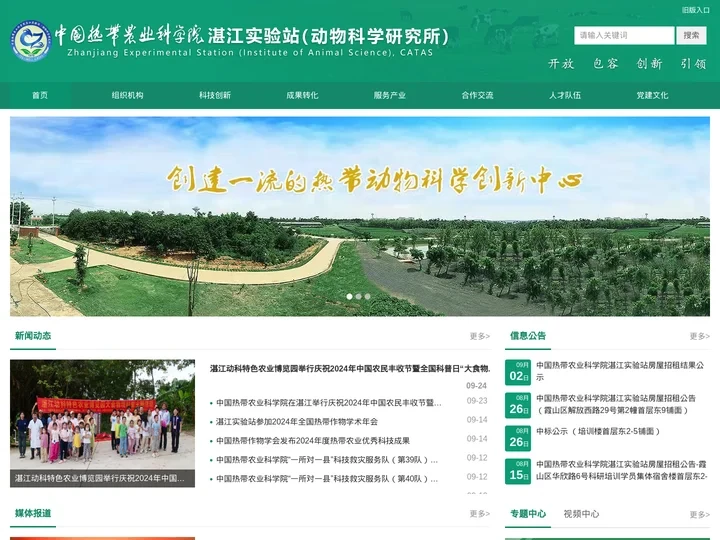Click the 新闻动态 section heading
Screen dimensions: 720x540
(33, 336)
